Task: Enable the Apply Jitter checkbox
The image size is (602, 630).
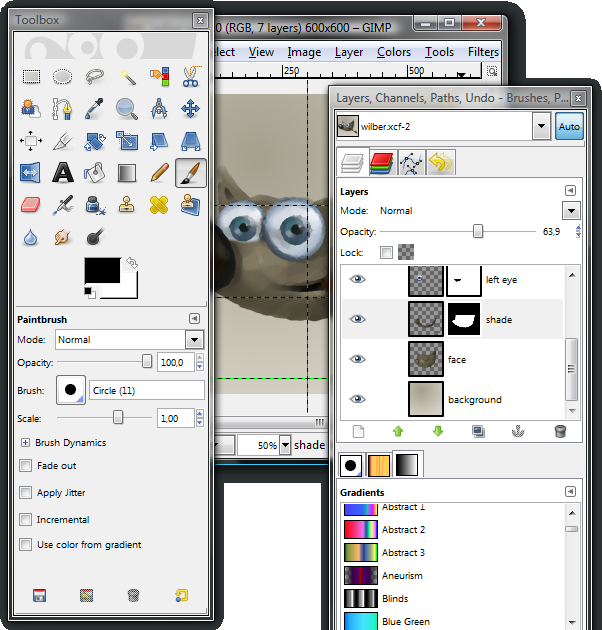Action: click(26, 493)
